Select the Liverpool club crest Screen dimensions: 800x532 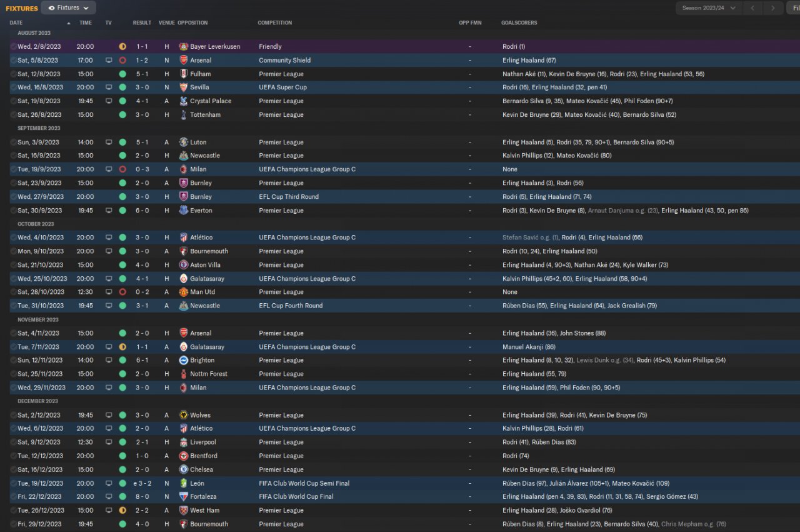pos(184,442)
